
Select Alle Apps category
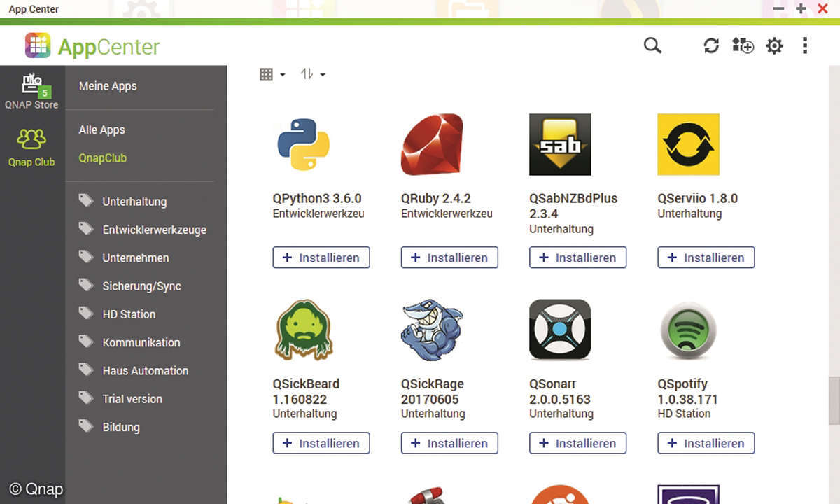101,129
